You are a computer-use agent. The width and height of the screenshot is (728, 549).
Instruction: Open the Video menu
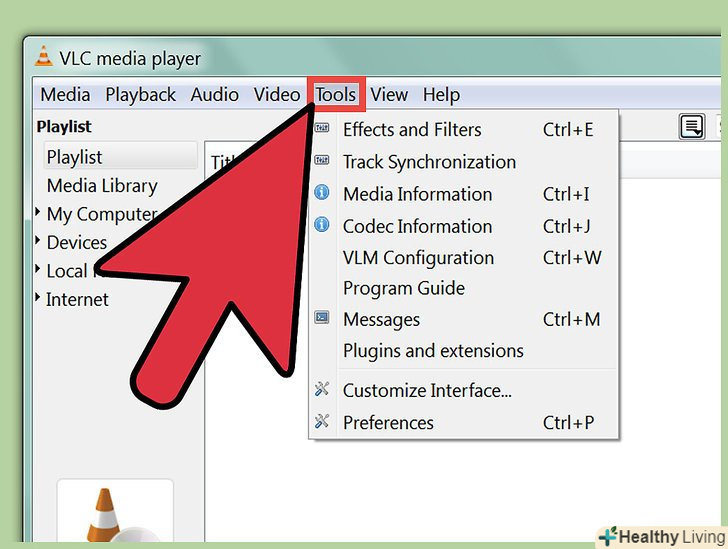tap(277, 95)
